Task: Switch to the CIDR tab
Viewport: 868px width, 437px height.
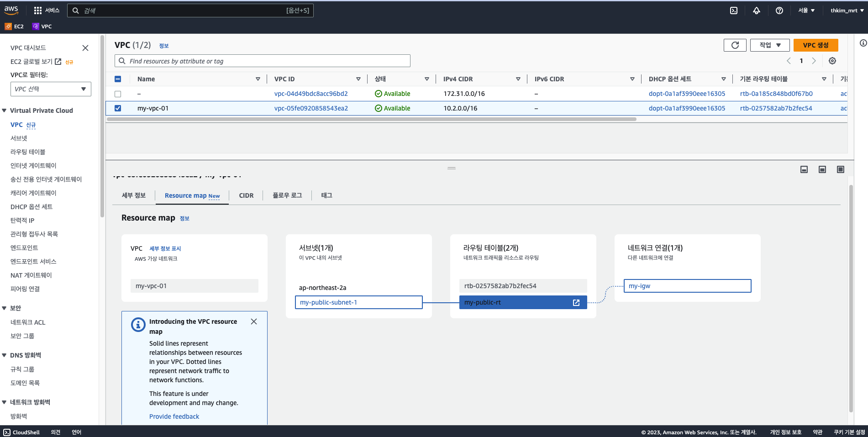Action: click(246, 195)
